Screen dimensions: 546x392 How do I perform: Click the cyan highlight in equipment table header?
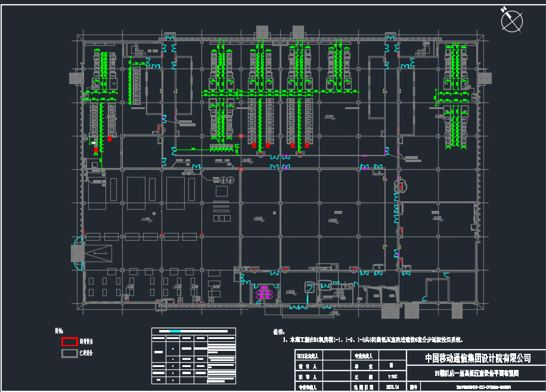[175, 331]
